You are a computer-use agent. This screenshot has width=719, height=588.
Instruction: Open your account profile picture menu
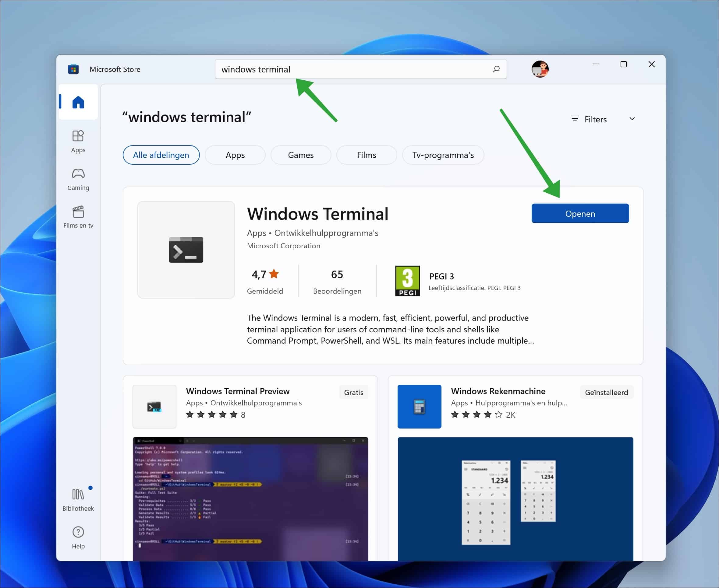coord(540,69)
